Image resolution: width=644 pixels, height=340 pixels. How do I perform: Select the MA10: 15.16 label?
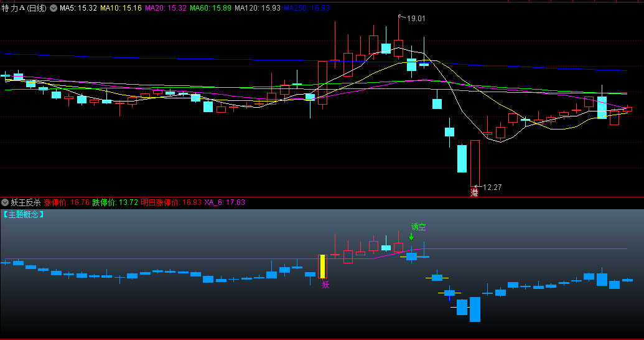[x=121, y=8]
